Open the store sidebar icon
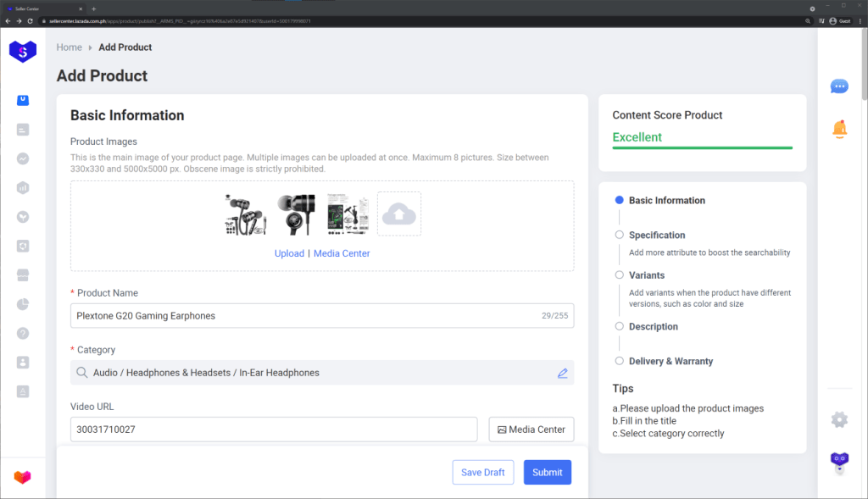The image size is (868, 499). pos(23,275)
